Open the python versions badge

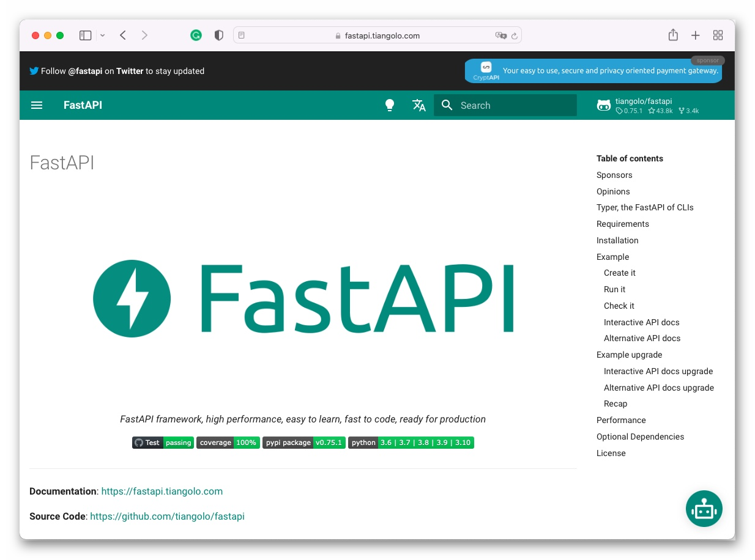(411, 443)
